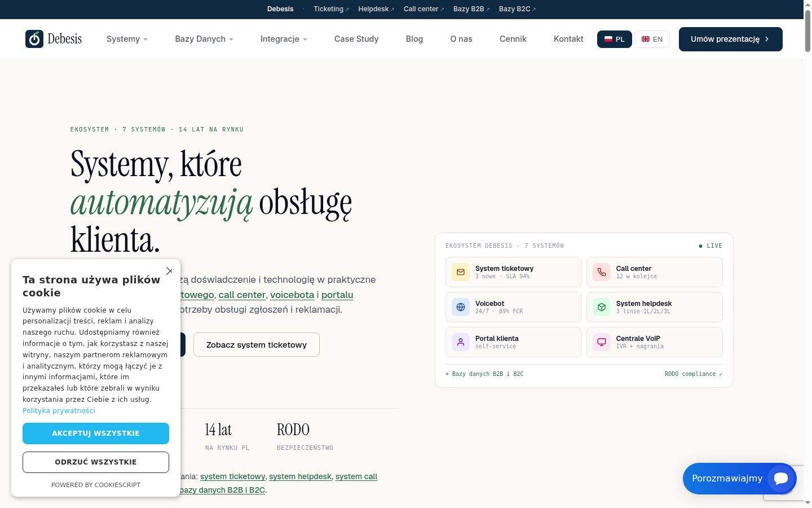Click the RODO compliance text
The width and height of the screenshot is (812, 508).
(694, 374)
